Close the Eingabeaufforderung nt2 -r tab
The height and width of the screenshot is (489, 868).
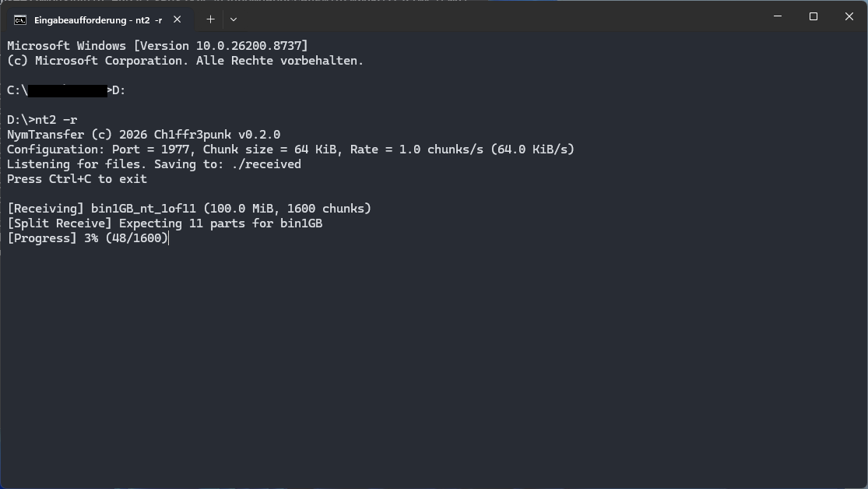(x=177, y=19)
